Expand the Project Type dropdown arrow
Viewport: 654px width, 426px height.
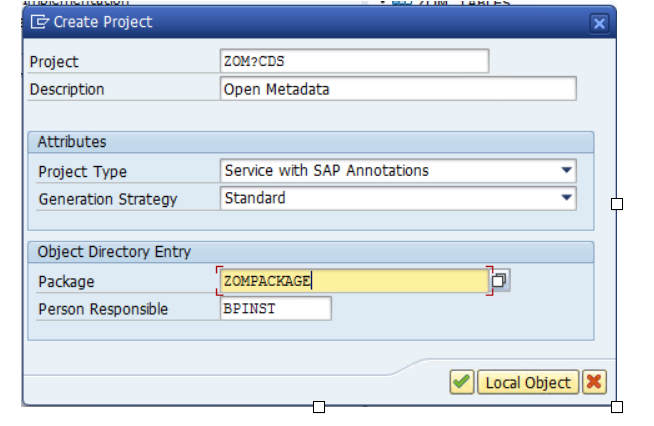pyautogui.click(x=567, y=171)
